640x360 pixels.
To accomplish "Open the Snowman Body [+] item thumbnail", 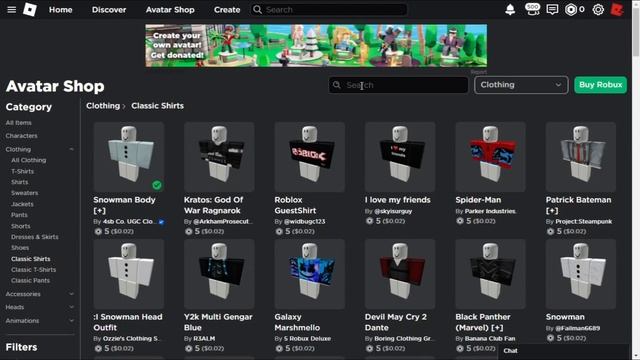I will tap(129, 157).
